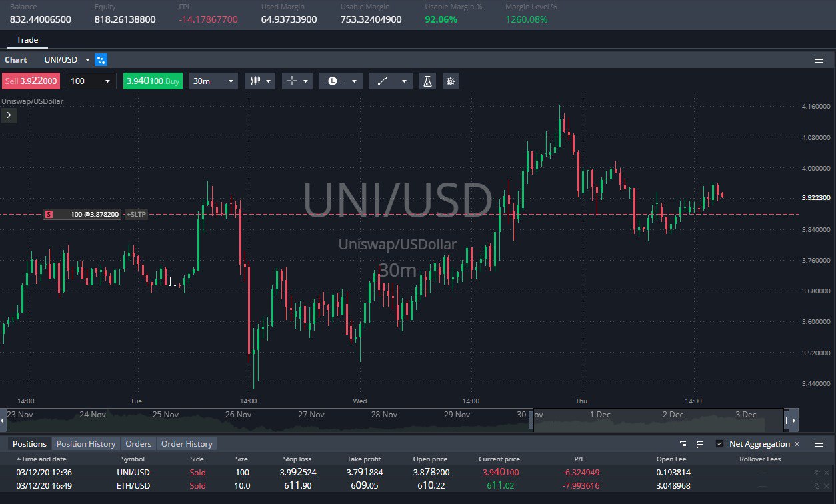The image size is (836, 504).
Task: Reverse the UNI/USD position via row icon
Action: point(817,472)
